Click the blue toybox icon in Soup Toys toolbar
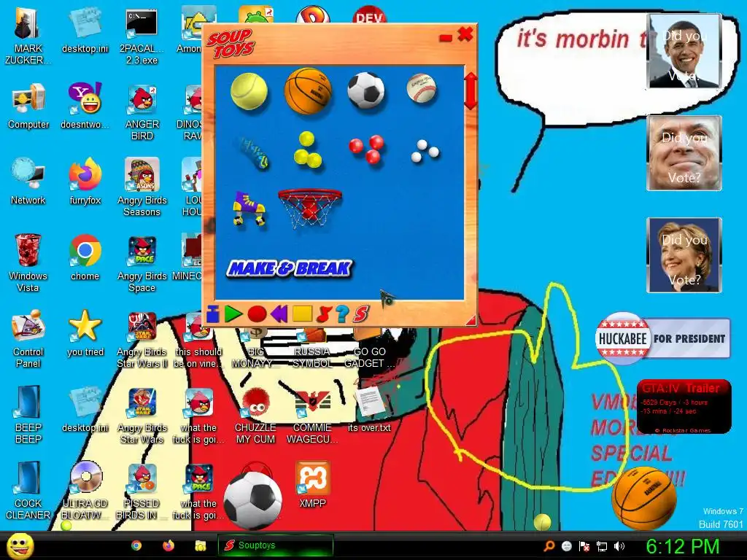The width and height of the screenshot is (747, 560). pyautogui.click(x=212, y=314)
